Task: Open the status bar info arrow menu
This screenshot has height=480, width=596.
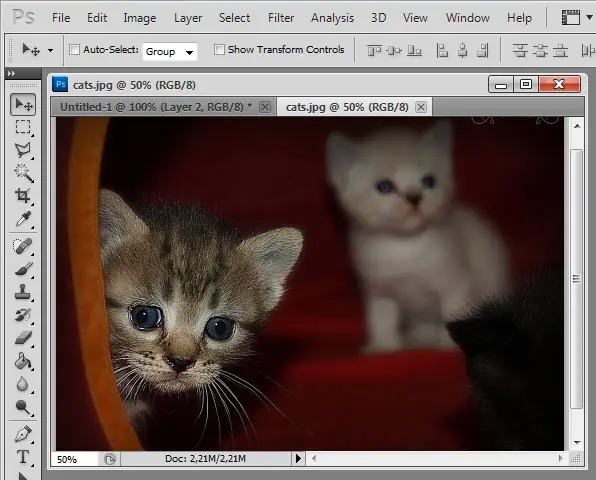Action: click(x=298, y=459)
